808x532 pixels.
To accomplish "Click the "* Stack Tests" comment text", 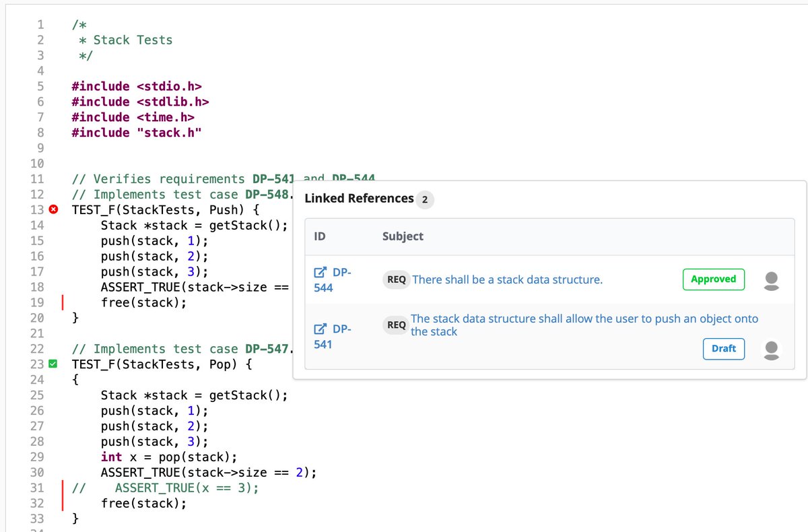I will point(126,40).
